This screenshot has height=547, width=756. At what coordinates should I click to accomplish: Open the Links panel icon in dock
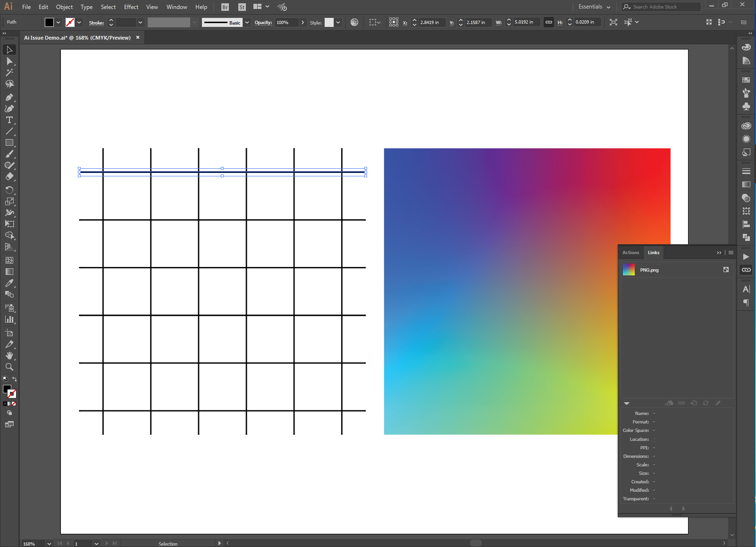click(x=746, y=270)
